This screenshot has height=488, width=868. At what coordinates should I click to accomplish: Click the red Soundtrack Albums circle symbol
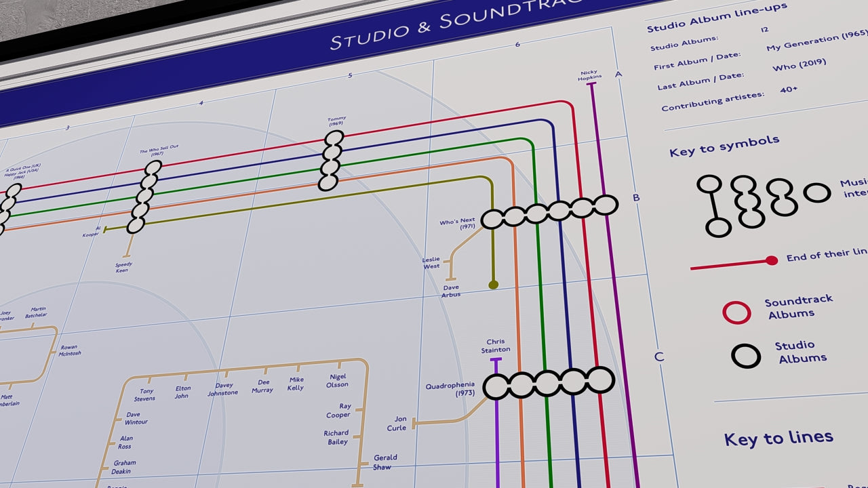coord(736,312)
